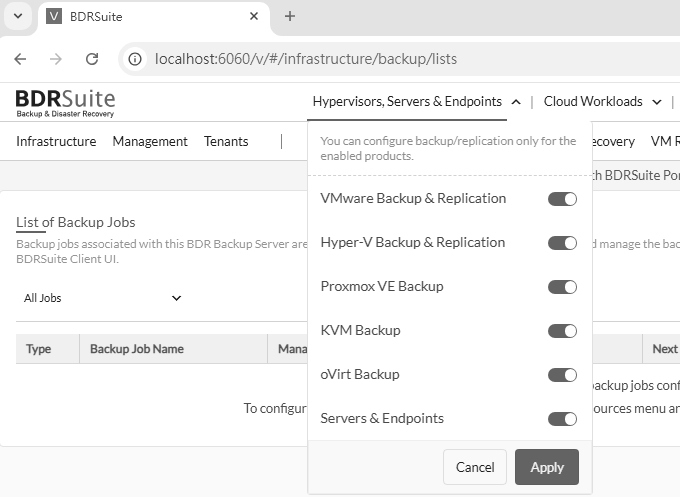This screenshot has height=497, width=680.
Task: Click the Backup Job Name column header
Action: [173, 349]
